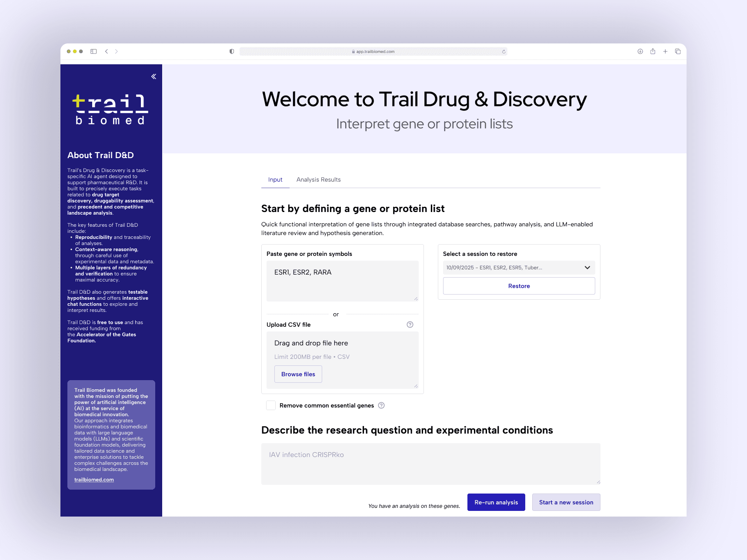Click the gene symbols text area
Screen dimensions: 747x560
pos(343,281)
